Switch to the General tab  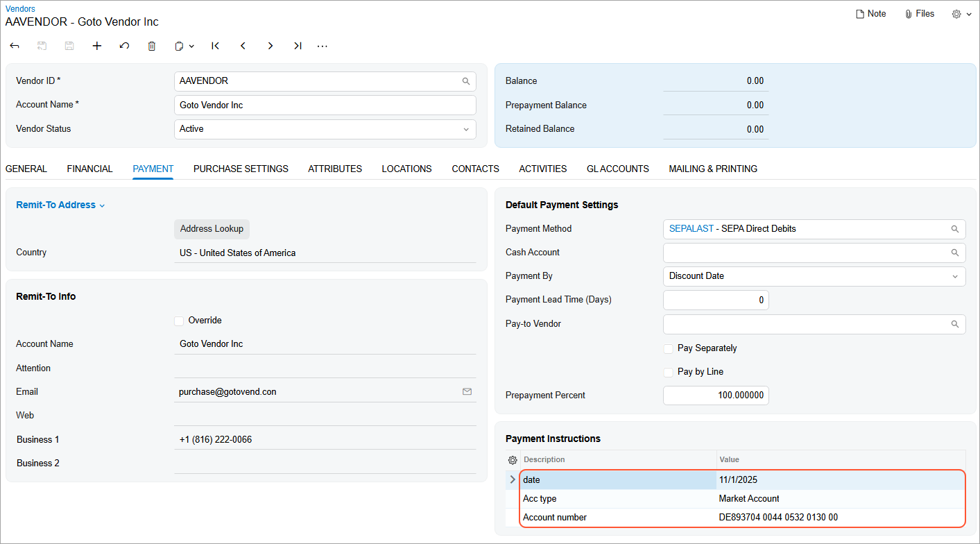(x=26, y=169)
